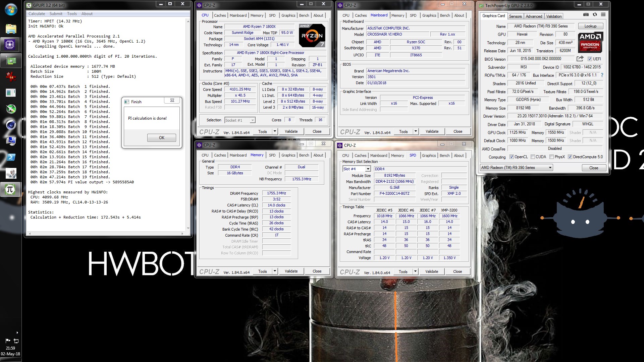Screen dimensions: 644x362
Task: Open the GPU selector dropdown in GPU-Z
Action: pos(516,168)
